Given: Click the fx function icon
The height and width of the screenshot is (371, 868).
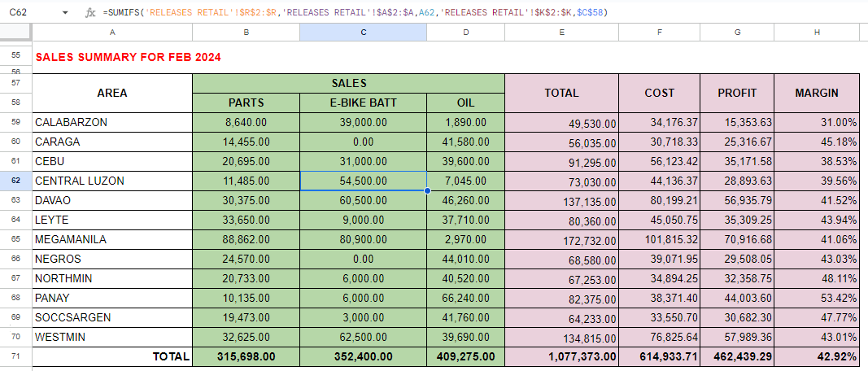Looking at the screenshot, I should click(x=91, y=13).
